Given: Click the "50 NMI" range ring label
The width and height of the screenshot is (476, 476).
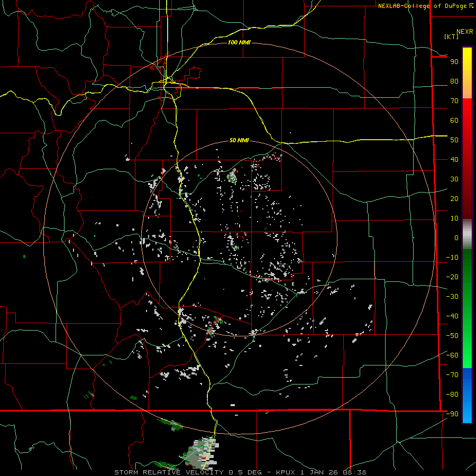Looking at the screenshot, I should [x=239, y=140].
